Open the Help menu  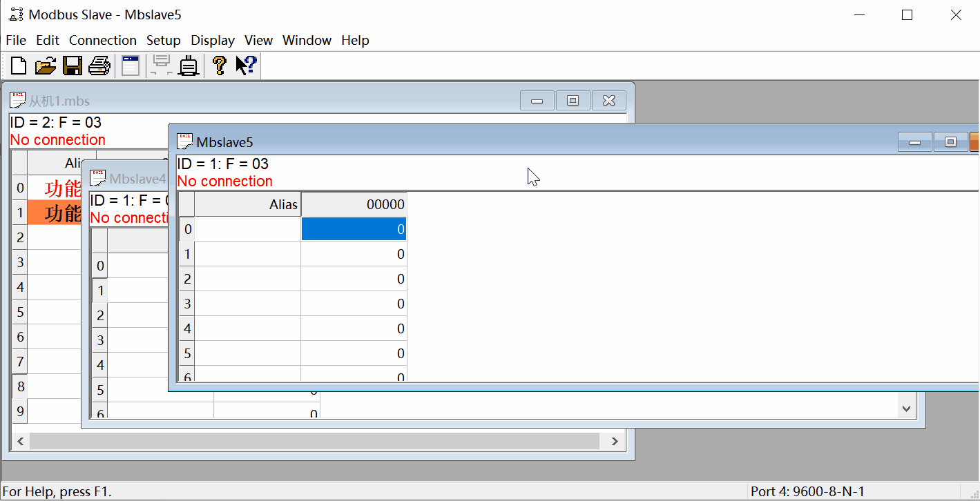355,40
